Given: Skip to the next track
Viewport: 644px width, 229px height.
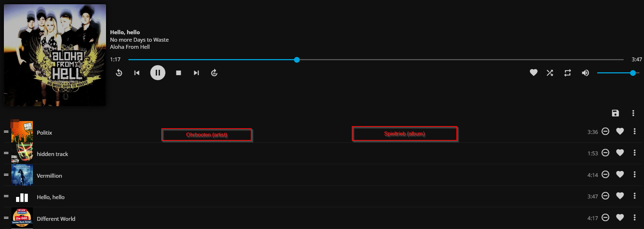Looking at the screenshot, I should click(x=196, y=73).
